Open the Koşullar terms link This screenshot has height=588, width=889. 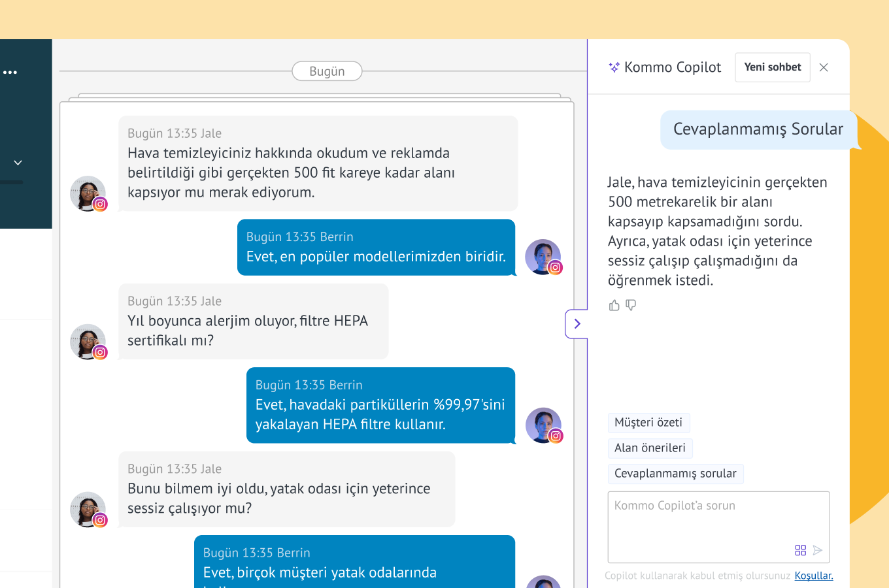pyautogui.click(x=813, y=576)
